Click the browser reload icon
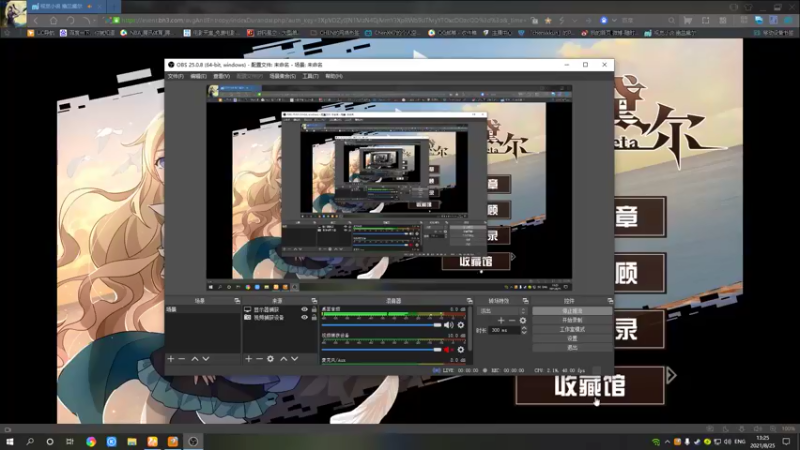Viewport: 800px width, 450px height. click(70, 20)
